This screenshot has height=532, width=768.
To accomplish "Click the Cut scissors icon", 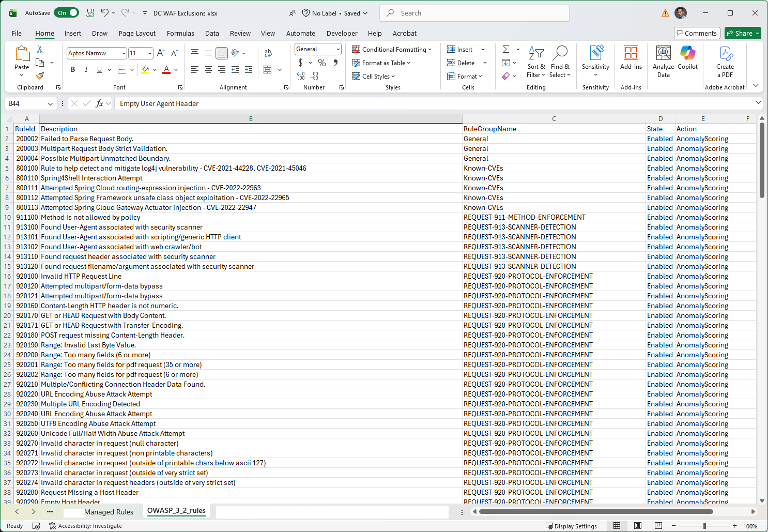I will (40, 50).
